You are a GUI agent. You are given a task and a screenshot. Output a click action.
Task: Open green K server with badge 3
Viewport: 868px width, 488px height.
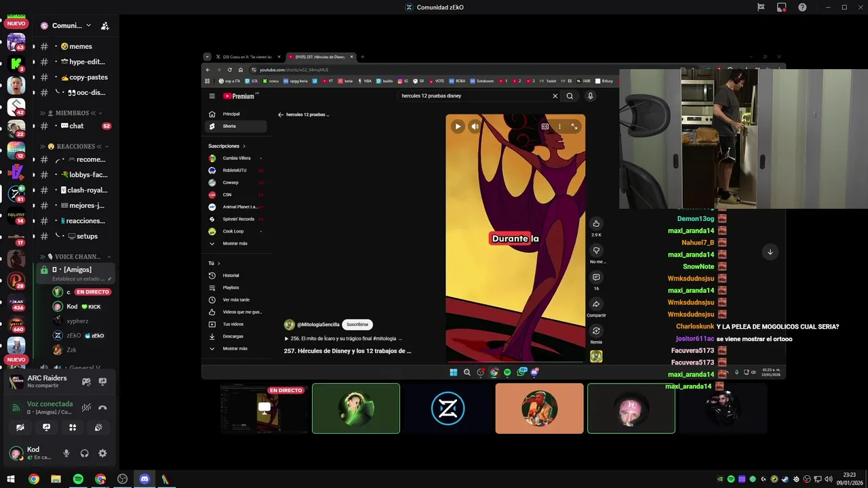coord(16,64)
